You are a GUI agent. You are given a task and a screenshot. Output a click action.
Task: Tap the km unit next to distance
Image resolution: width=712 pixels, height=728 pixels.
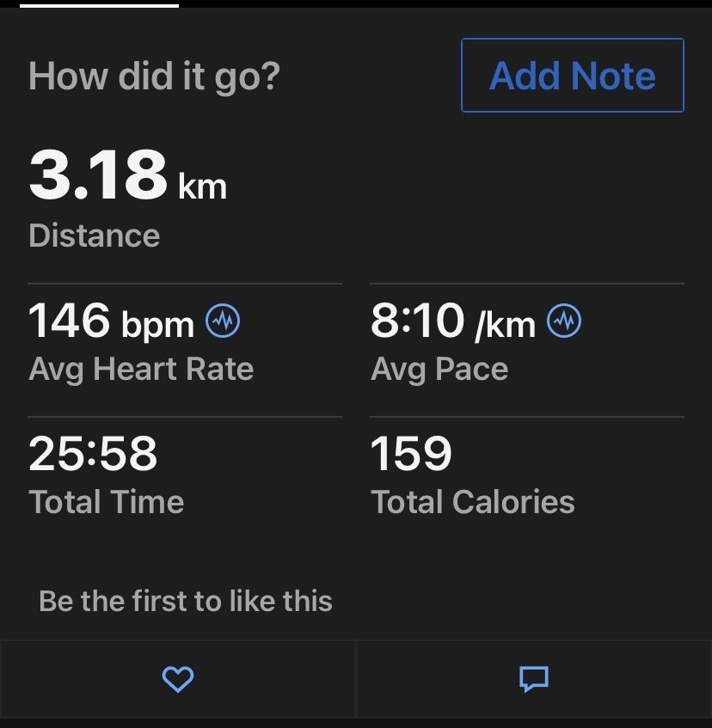tap(202, 186)
